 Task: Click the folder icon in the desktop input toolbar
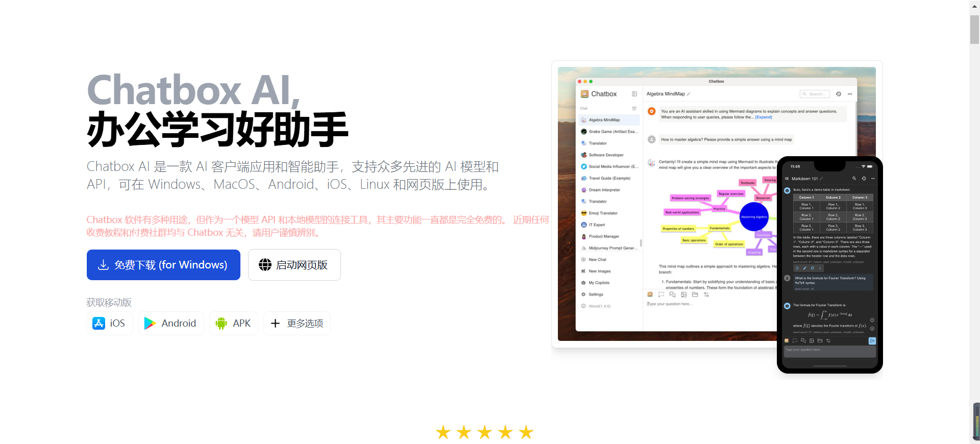(x=695, y=294)
